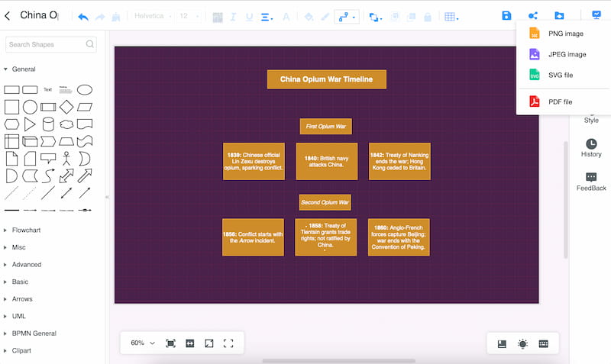Select the parallelogram shape

click(85, 107)
